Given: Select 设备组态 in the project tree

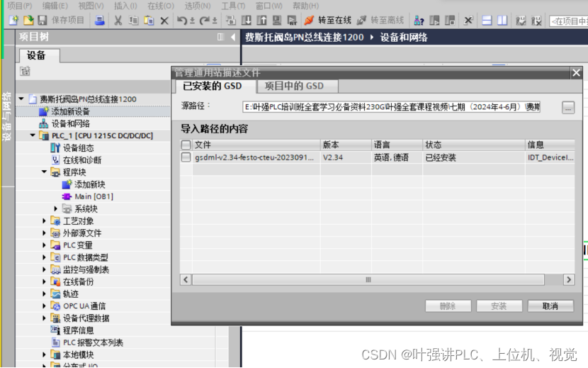Looking at the screenshot, I should 79,148.
